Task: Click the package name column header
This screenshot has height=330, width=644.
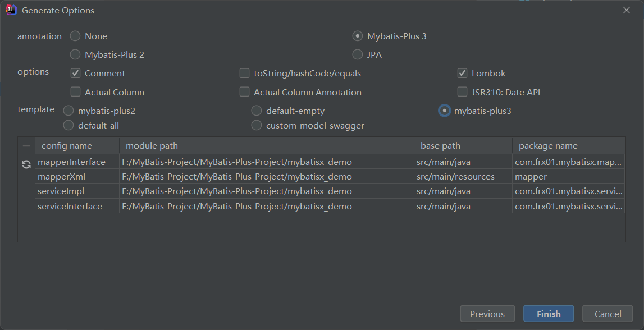Action: pyautogui.click(x=569, y=146)
